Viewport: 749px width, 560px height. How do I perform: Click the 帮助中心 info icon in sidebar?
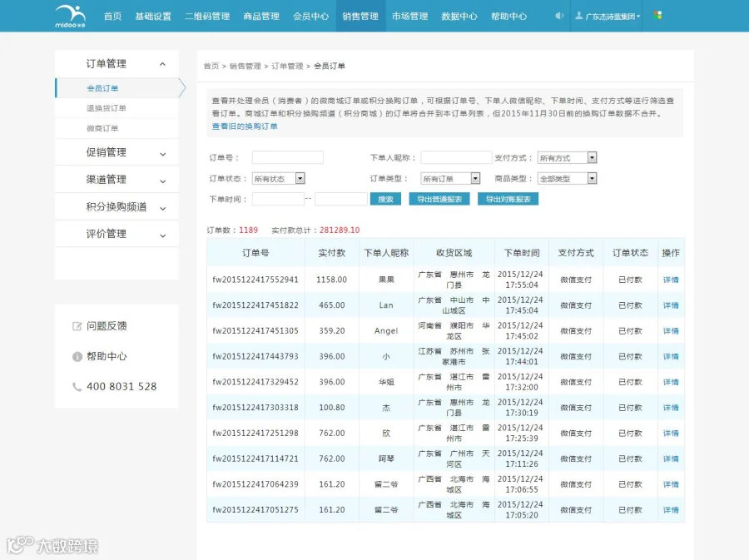coord(77,357)
